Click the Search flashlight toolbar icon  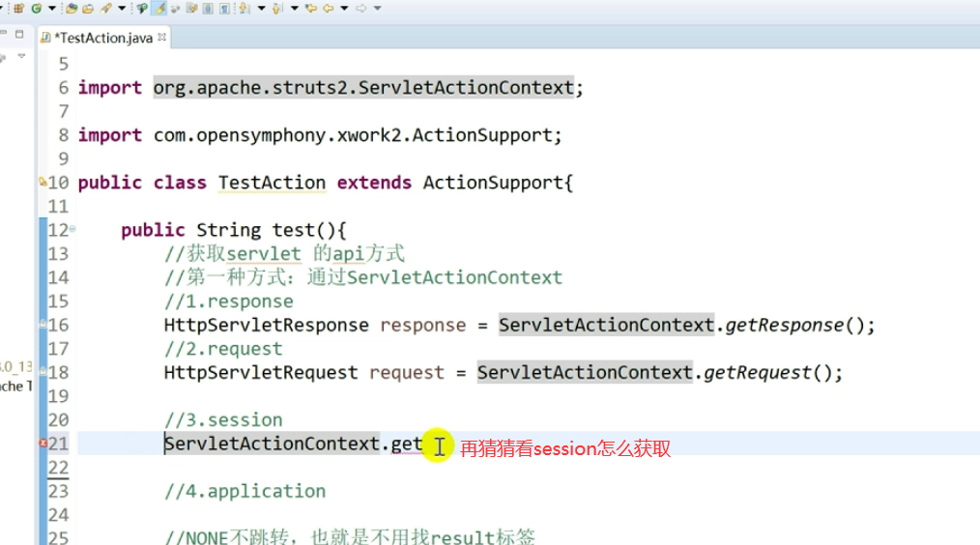coord(105,9)
